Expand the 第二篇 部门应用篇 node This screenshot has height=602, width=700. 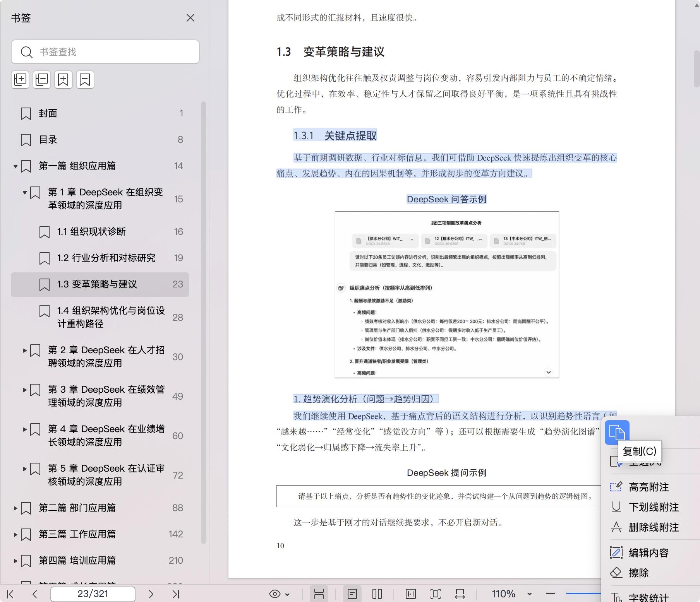coord(15,508)
